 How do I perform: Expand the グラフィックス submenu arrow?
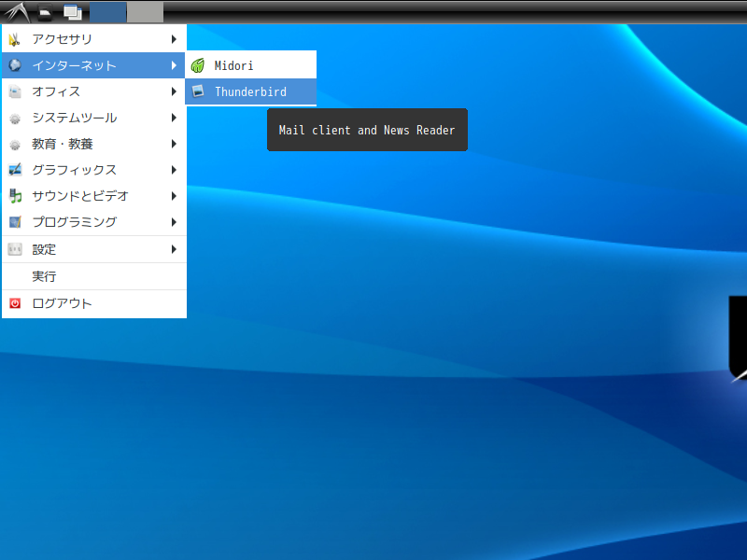click(174, 170)
